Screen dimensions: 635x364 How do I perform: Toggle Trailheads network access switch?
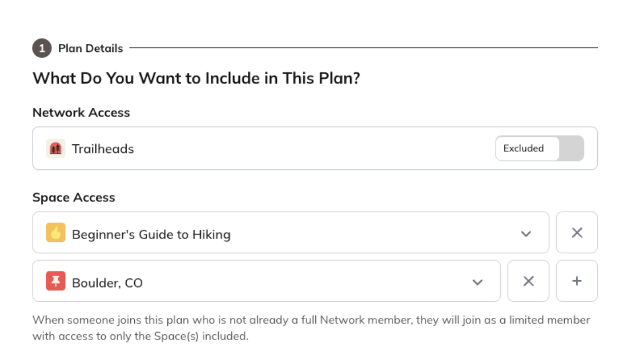[539, 148]
